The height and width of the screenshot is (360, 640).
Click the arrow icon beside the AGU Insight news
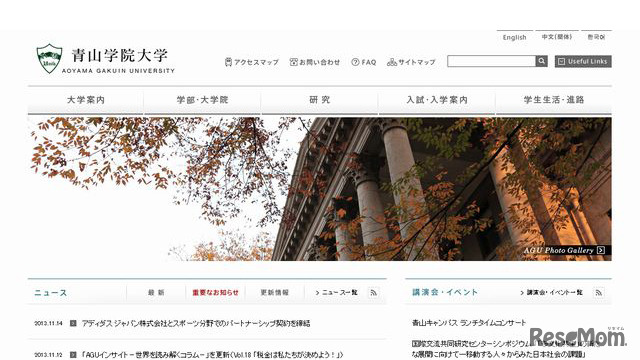pyautogui.click(x=73, y=355)
